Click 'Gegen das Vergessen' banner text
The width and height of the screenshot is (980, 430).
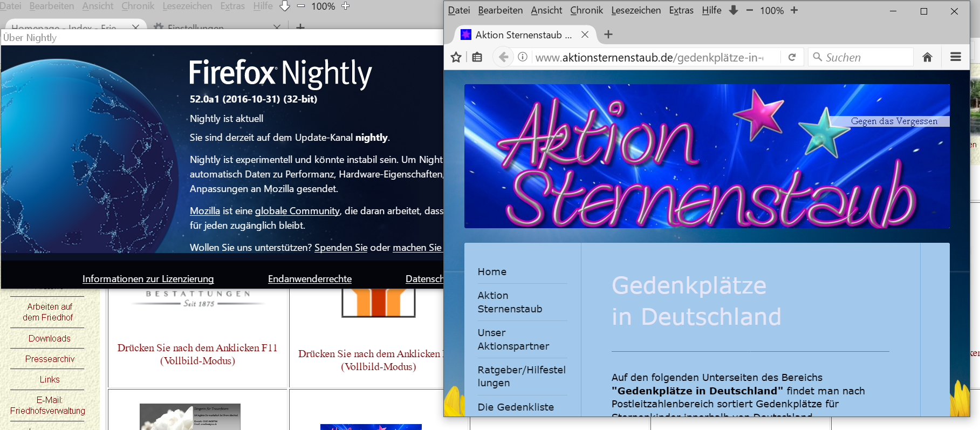click(894, 121)
